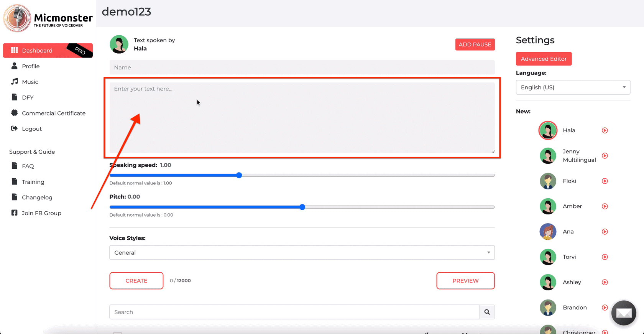Play the Ashley voice sample

click(605, 282)
